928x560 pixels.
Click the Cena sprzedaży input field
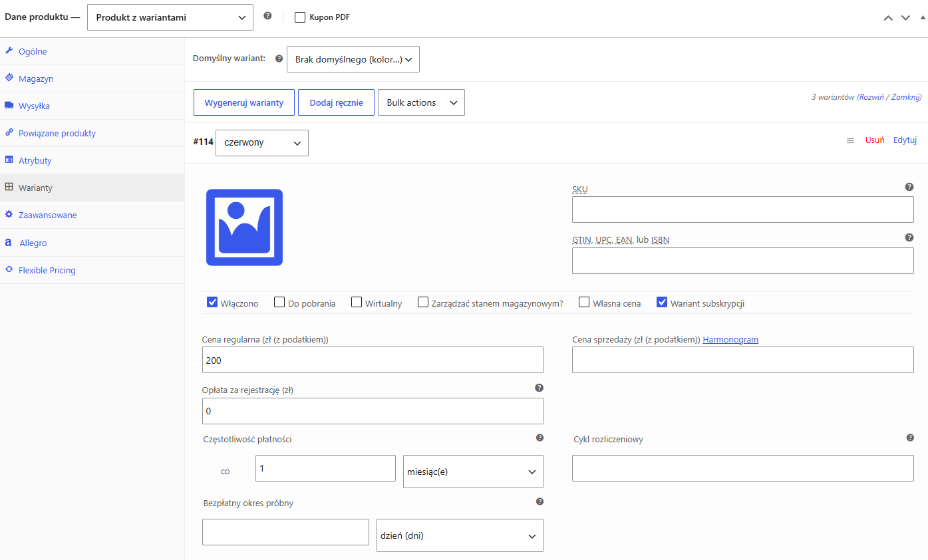pos(743,360)
